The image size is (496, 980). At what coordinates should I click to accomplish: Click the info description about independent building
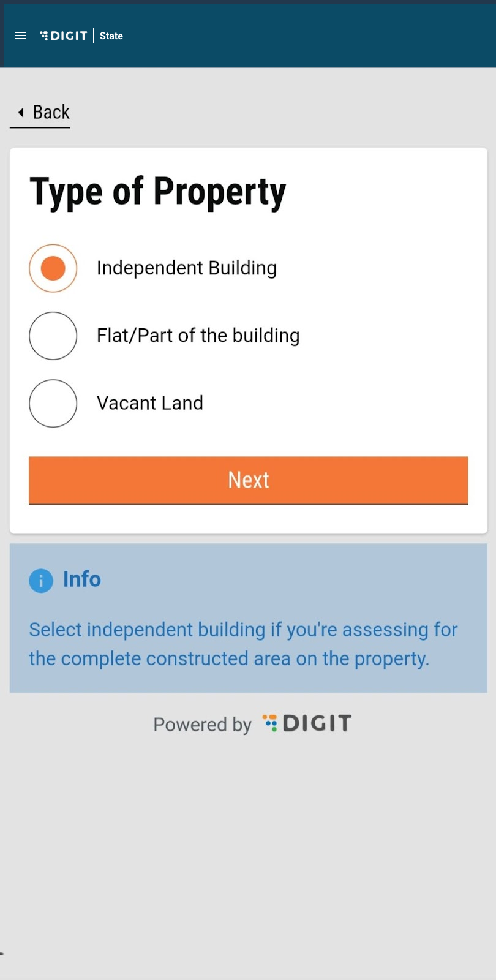click(243, 644)
